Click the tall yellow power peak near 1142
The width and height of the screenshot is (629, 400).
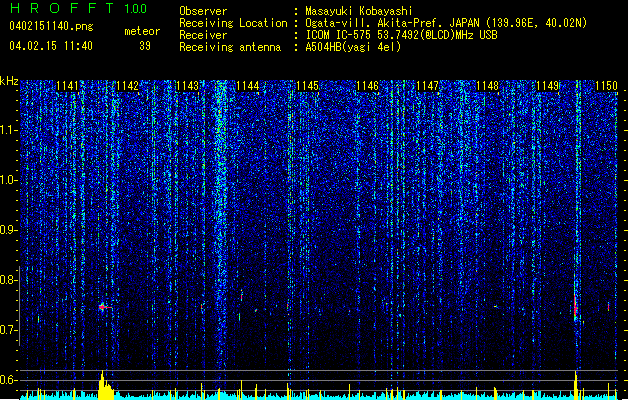click(x=105, y=385)
